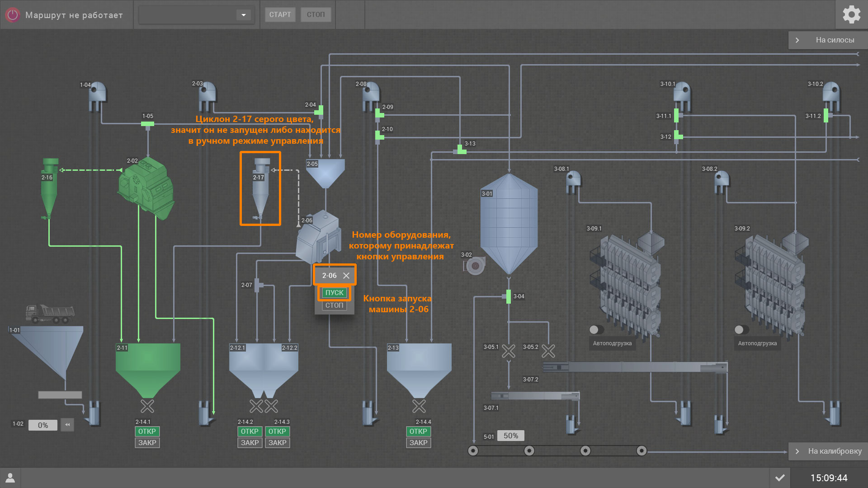Expand the На калибровку navigation panel
Screen dimensions: 868x488
[x=827, y=451]
